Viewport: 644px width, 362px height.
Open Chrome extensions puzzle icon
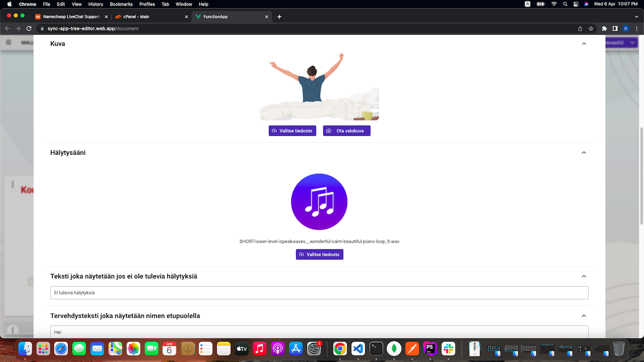pos(604,29)
